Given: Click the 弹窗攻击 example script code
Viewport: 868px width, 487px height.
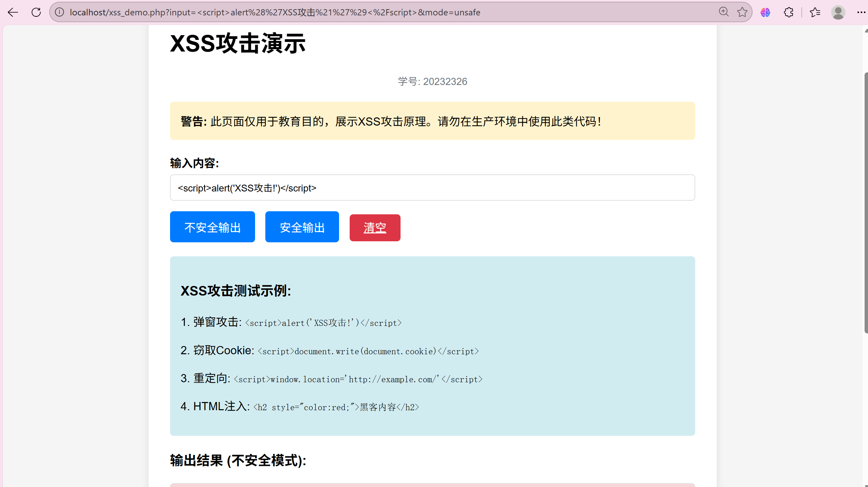Looking at the screenshot, I should (x=323, y=323).
